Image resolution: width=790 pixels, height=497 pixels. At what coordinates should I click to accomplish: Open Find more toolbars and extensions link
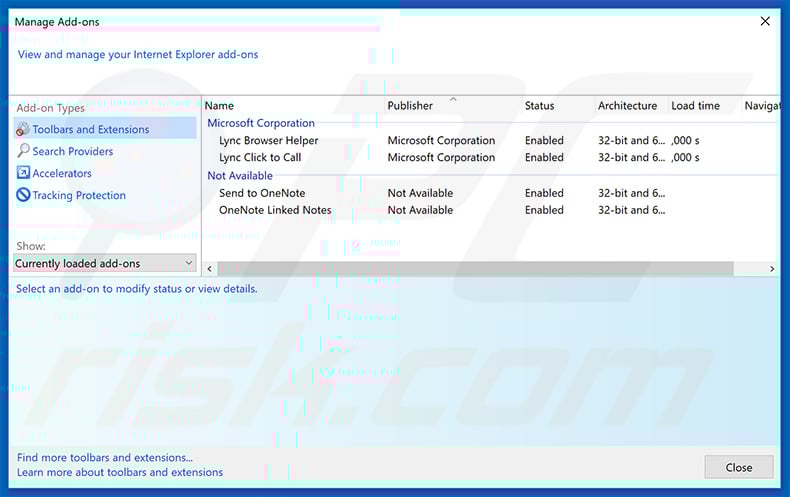click(105, 458)
